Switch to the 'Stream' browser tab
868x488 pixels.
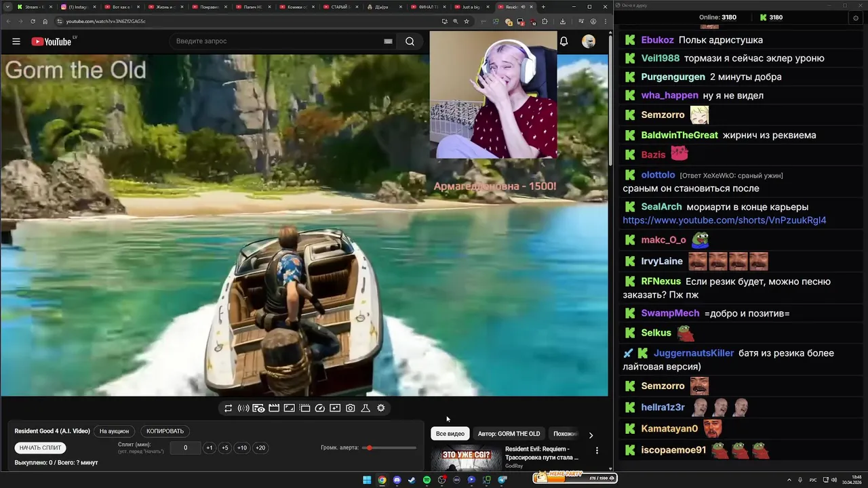pos(34,7)
